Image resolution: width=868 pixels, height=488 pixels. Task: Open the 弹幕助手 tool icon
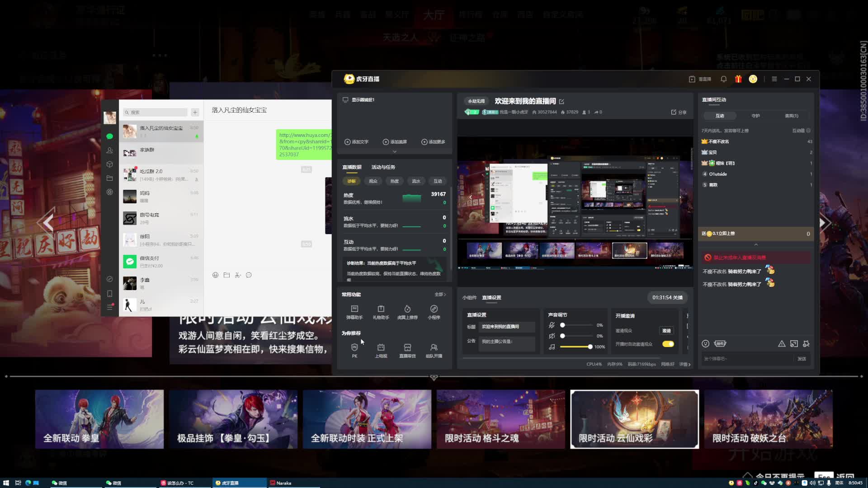click(354, 309)
